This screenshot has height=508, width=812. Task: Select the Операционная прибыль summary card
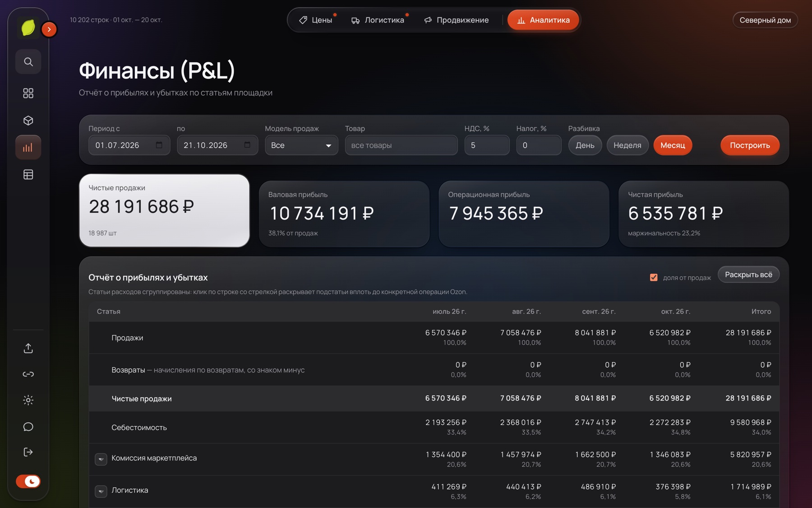pos(524,214)
